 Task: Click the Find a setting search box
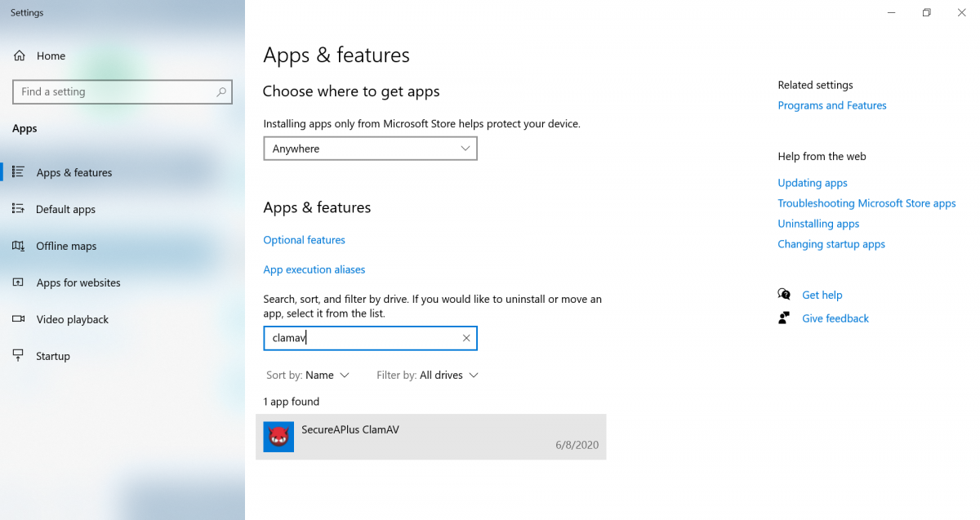click(114, 92)
